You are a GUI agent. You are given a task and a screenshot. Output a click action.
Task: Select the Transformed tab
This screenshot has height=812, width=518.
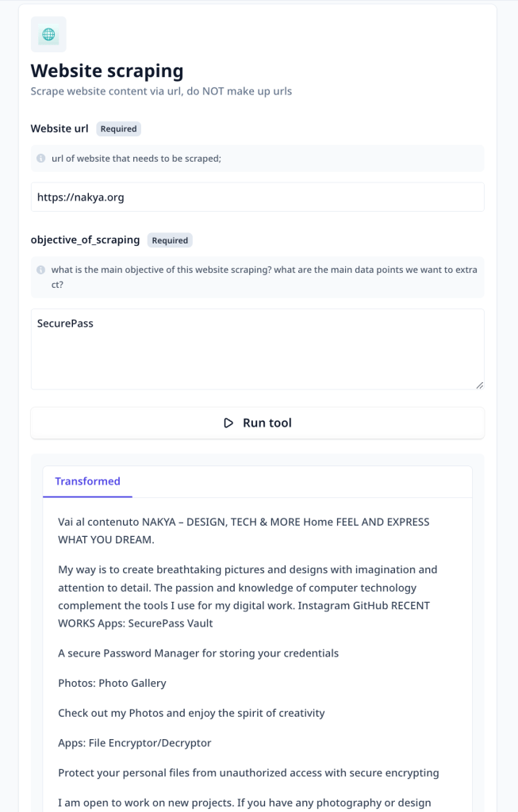[87, 481]
